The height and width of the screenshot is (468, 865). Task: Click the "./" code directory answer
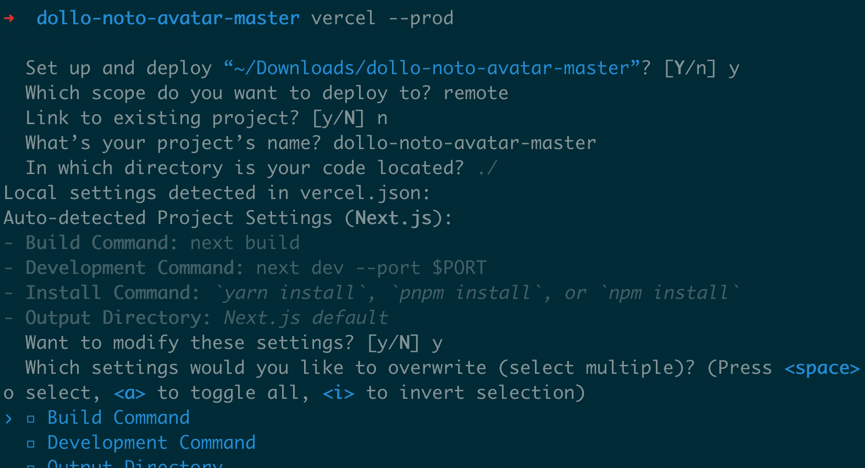486,168
